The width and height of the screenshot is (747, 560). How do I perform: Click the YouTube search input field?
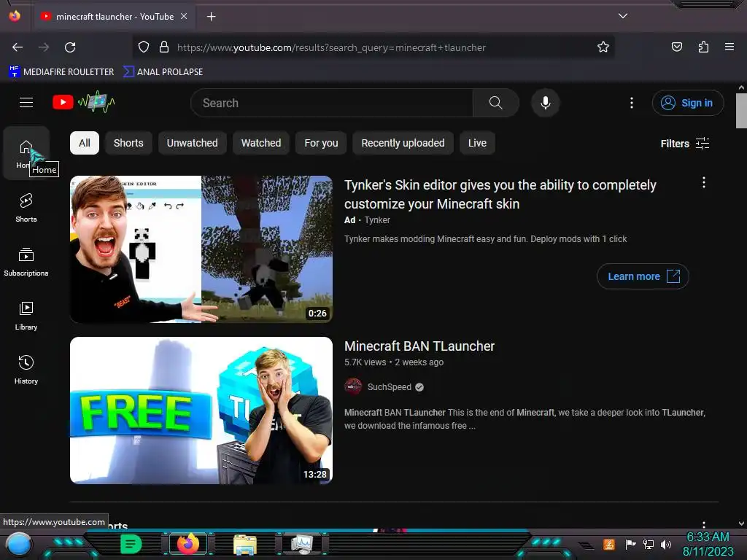tap(332, 103)
